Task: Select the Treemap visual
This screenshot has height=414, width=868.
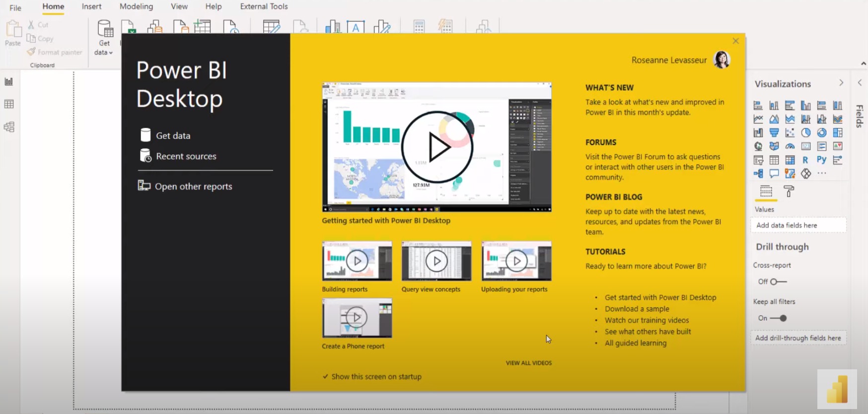Action: 837,133
